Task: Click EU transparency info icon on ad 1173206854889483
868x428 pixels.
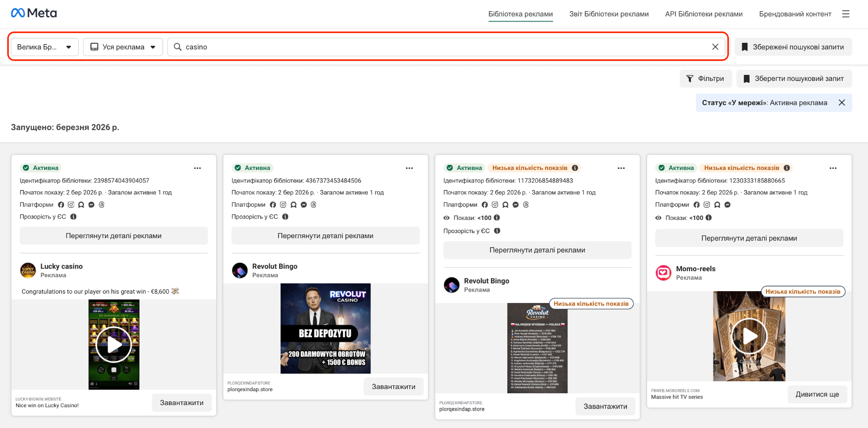Action: tap(497, 231)
